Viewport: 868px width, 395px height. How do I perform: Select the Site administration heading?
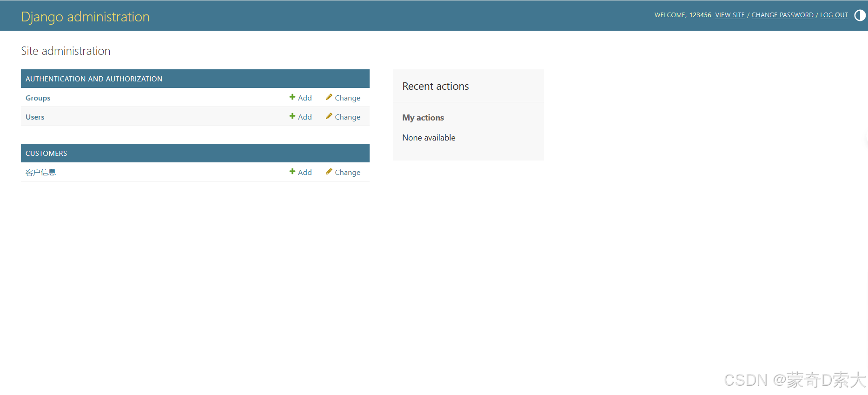click(x=66, y=51)
